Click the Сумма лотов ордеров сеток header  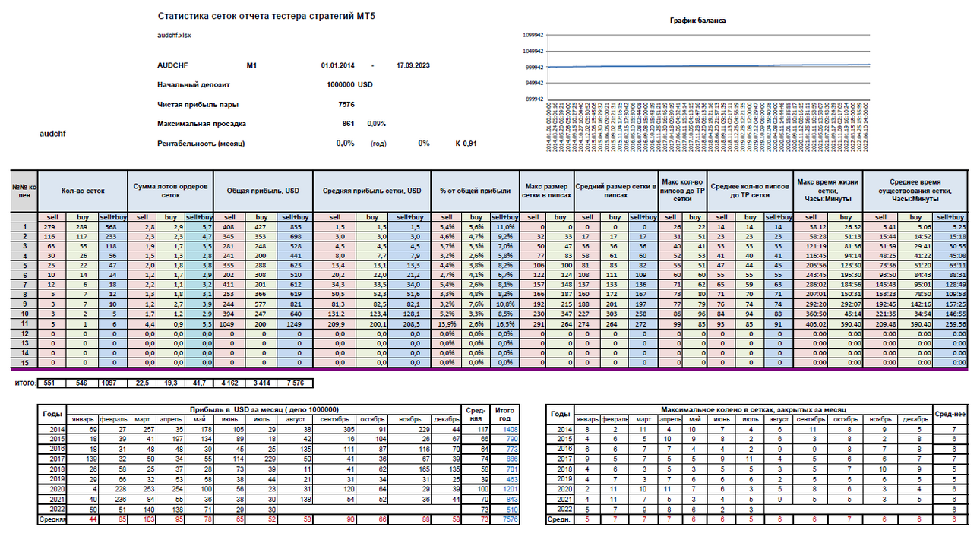[x=170, y=191]
